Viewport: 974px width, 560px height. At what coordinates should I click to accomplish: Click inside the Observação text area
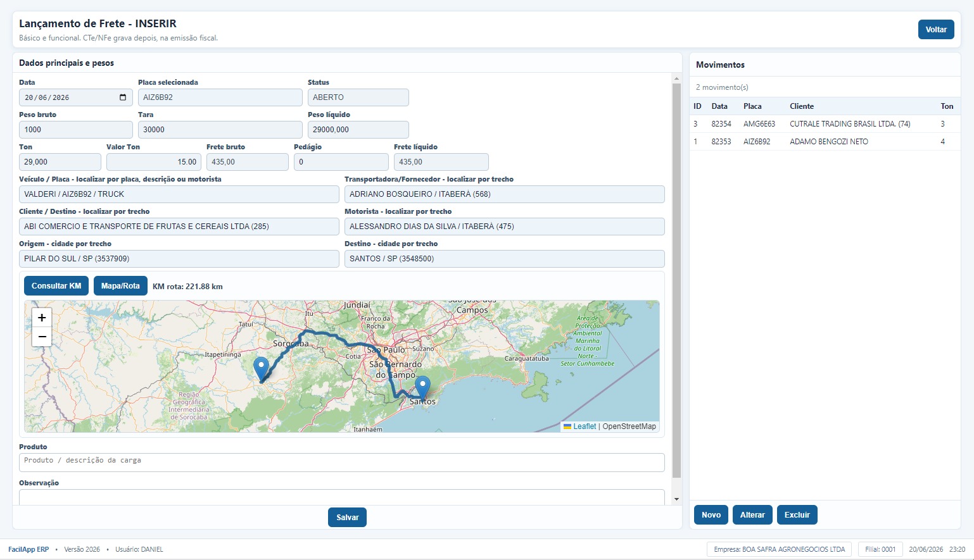pos(342,497)
